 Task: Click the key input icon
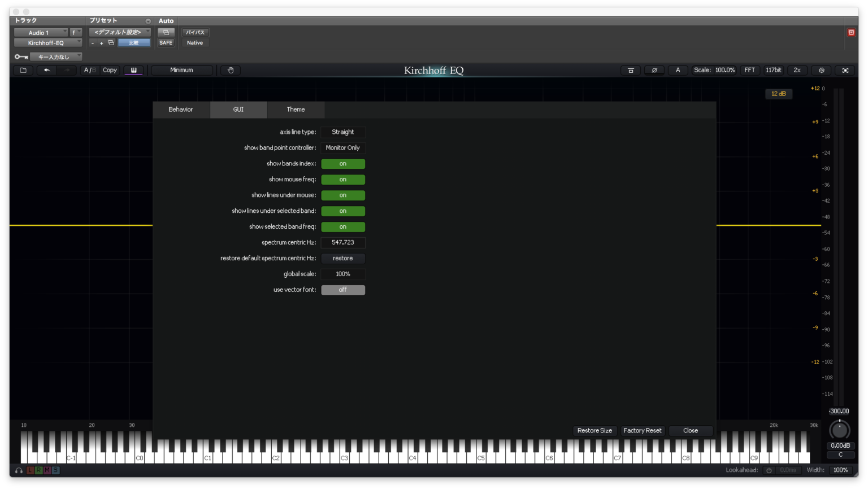(x=21, y=56)
